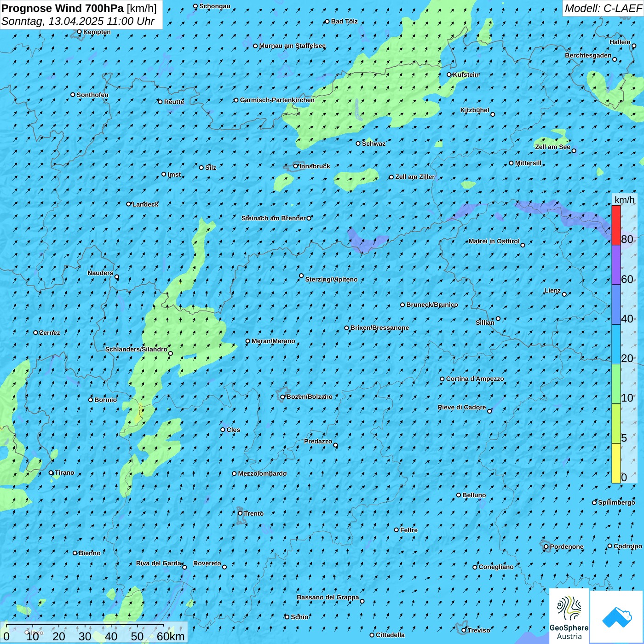Click the Treviso city marker circle
Viewport: 644px width, 644px height.
pos(464,630)
